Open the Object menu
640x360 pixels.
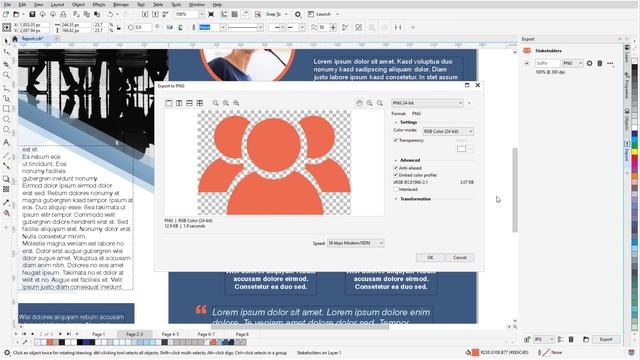[78, 4]
